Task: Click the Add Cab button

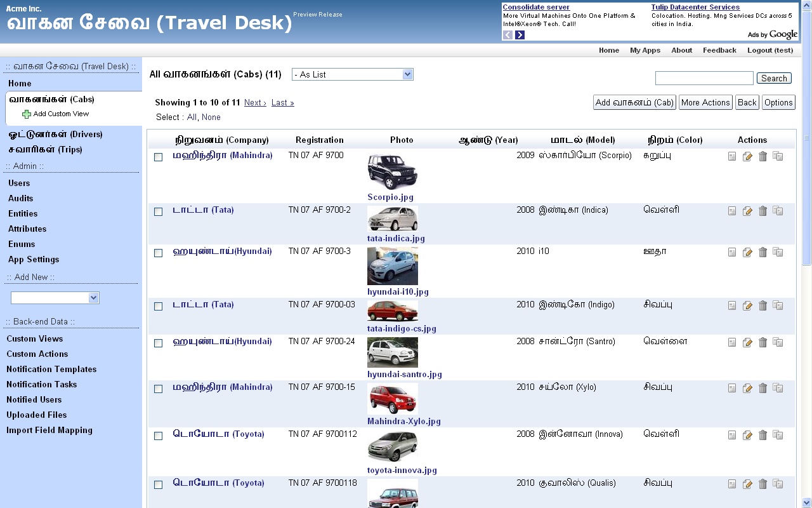Action: pyautogui.click(x=634, y=102)
